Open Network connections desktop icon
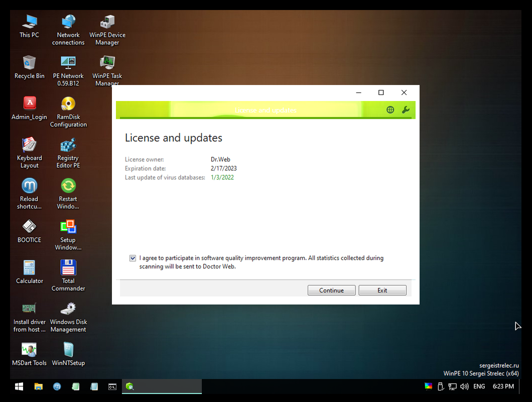Screen dimensions: 532x402 [x=68, y=30]
